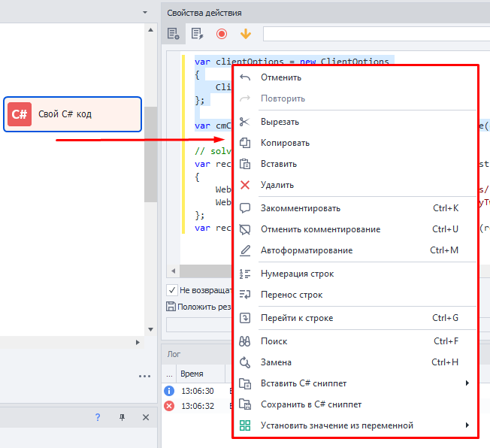Click the help question mark icon
The height and width of the screenshot is (448, 490).
[97, 417]
